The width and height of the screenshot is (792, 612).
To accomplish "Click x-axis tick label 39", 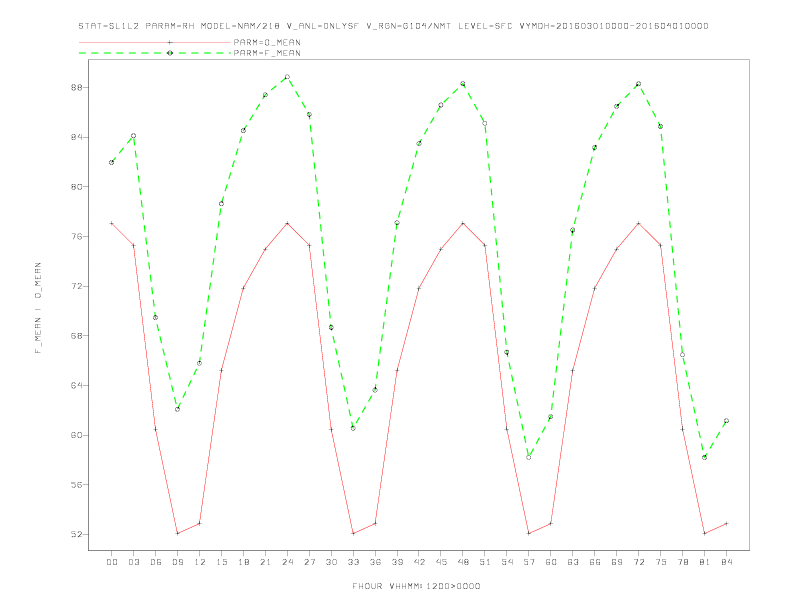I will click(x=397, y=562).
